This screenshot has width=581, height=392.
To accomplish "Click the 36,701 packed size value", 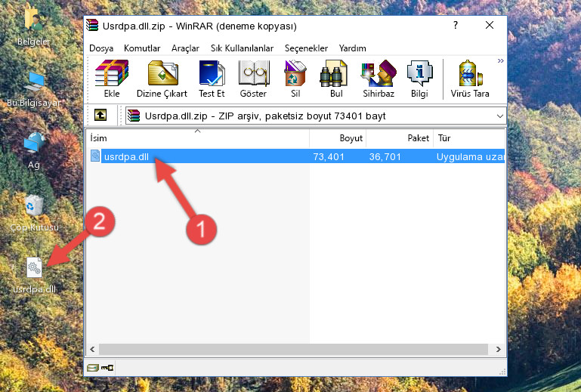I will tap(385, 157).
